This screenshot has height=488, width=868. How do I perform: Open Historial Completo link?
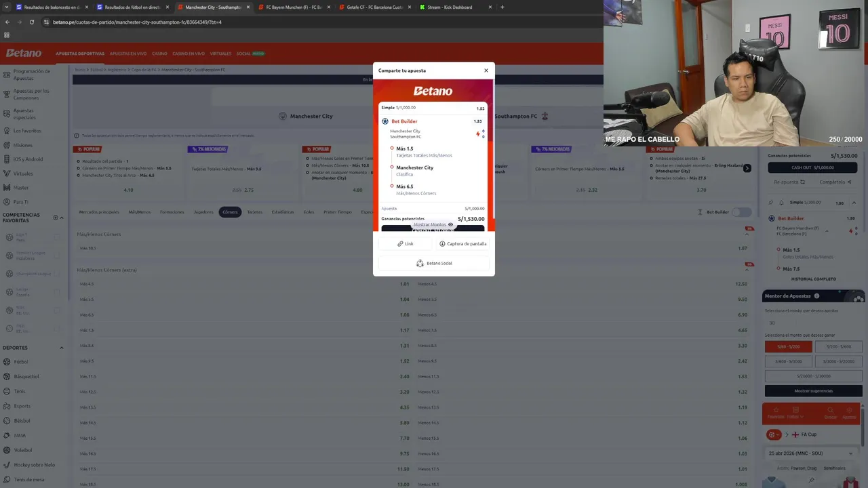pos(813,279)
